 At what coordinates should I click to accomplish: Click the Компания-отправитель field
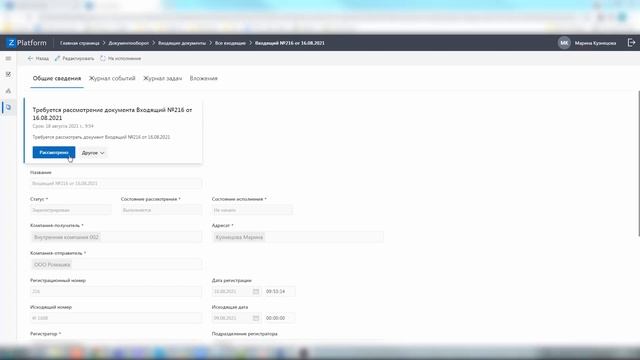(116, 264)
